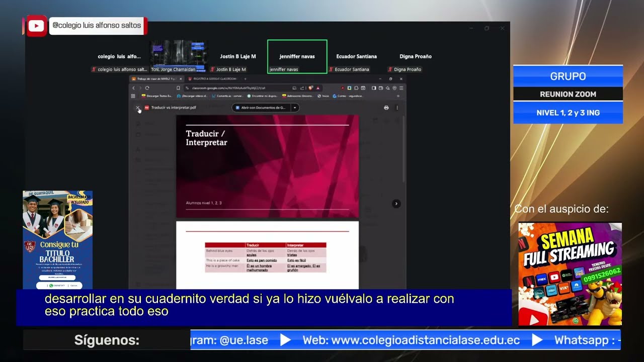This screenshot has height=362, width=644.
Task: Click muted mic icon for Digna Proaño
Action: (390, 69)
